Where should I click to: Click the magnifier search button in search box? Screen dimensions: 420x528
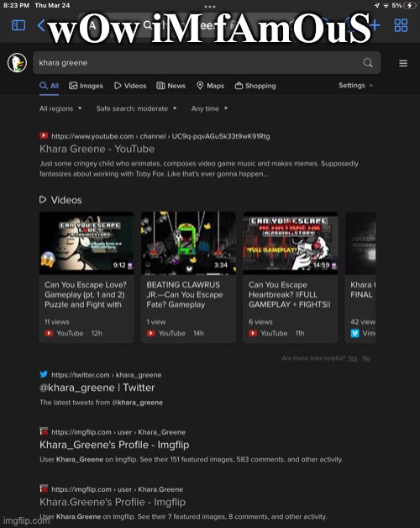tap(368, 62)
